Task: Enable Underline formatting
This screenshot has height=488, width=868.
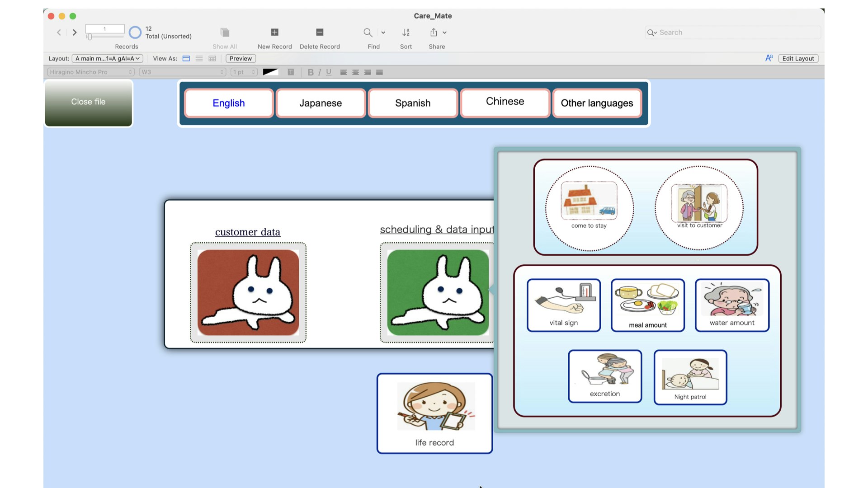Action: tap(329, 72)
